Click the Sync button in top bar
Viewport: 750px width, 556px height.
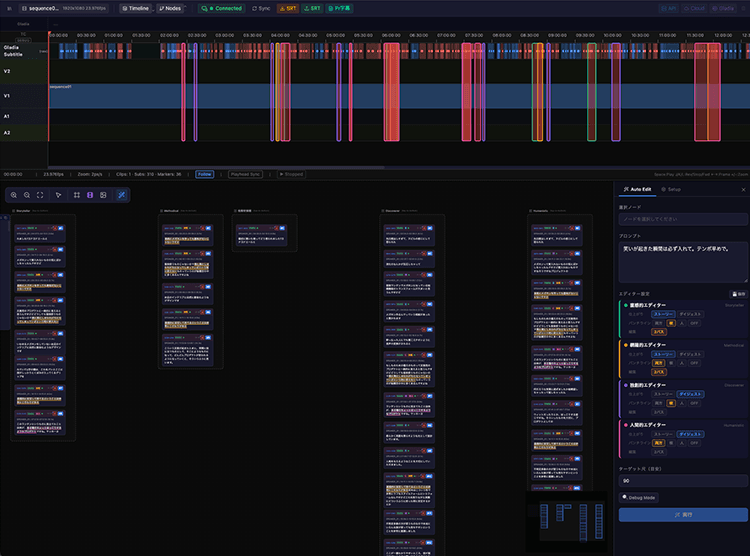[x=260, y=8]
